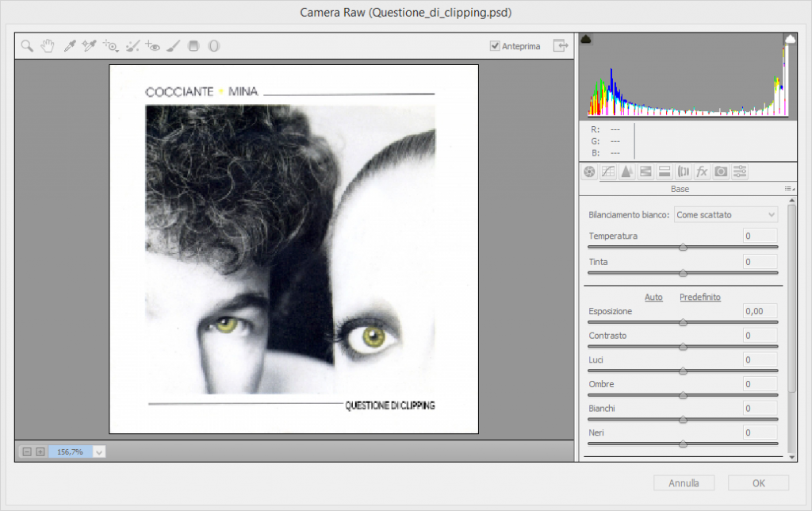
Task: Click the RGB histogram graph
Action: 688,75
